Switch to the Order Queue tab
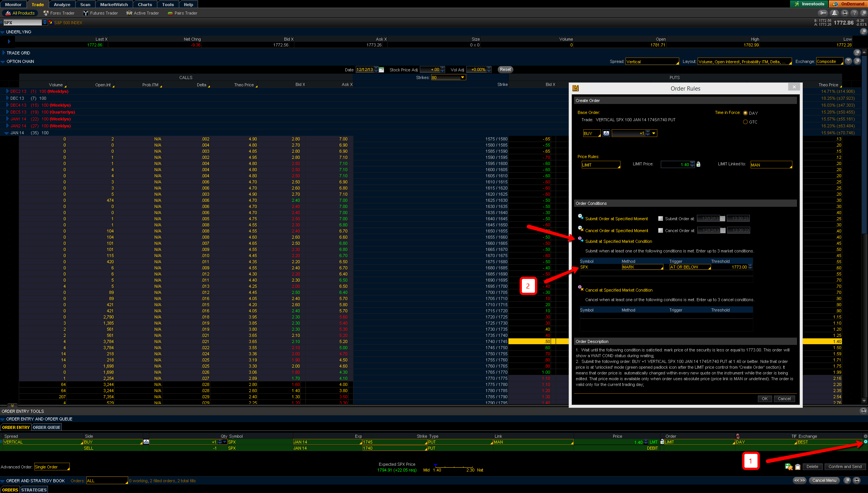Screen dimensions: 868x493 click(47, 427)
